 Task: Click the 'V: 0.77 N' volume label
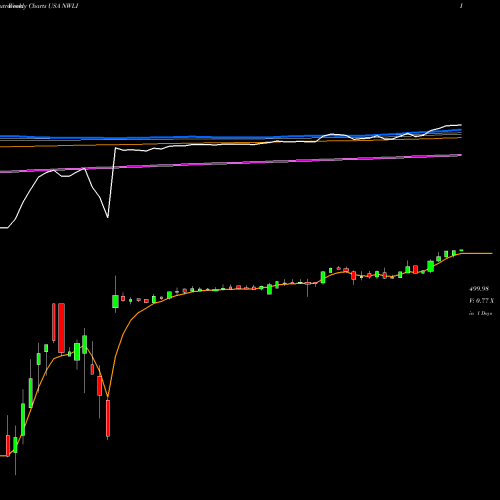tap(481, 301)
